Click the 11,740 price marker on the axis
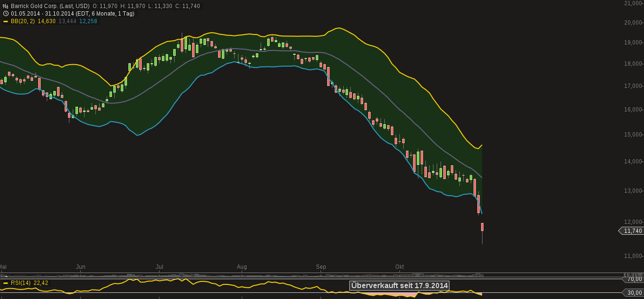 632,231
